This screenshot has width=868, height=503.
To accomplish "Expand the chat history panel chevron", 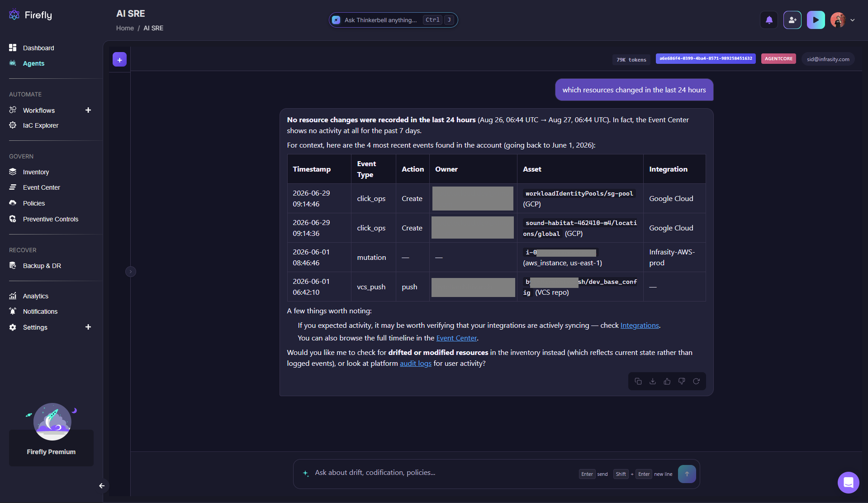I will 131,272.
